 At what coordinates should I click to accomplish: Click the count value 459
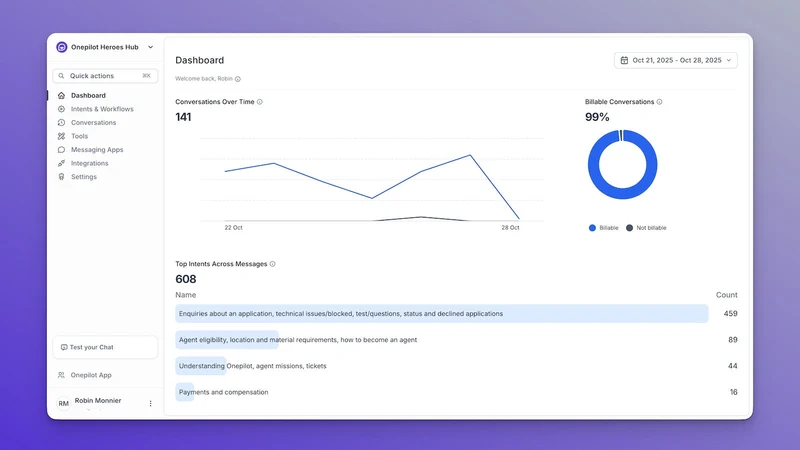(730, 314)
